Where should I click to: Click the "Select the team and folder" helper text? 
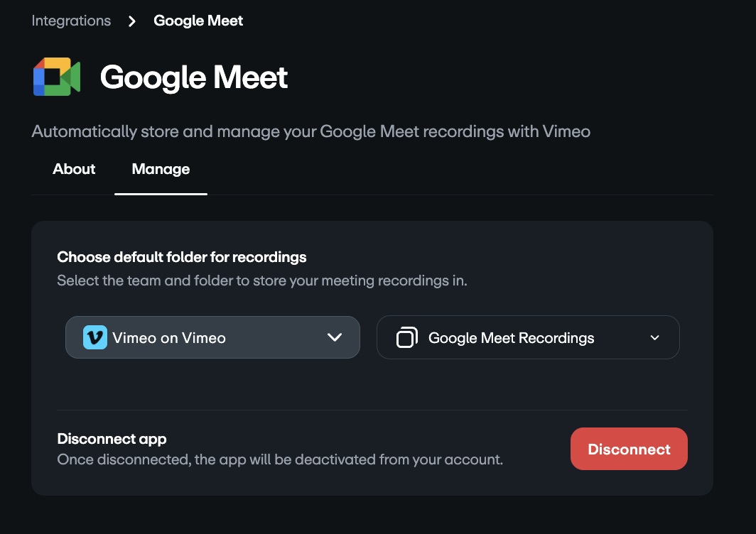[x=261, y=280]
